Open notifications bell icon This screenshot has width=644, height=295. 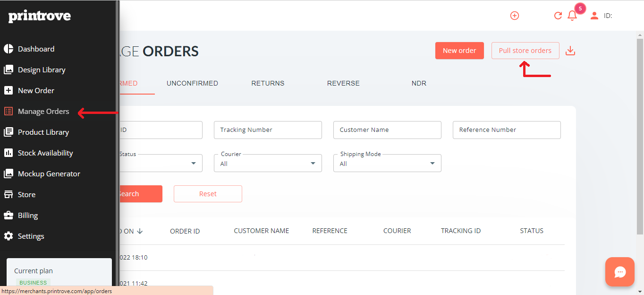click(x=572, y=16)
